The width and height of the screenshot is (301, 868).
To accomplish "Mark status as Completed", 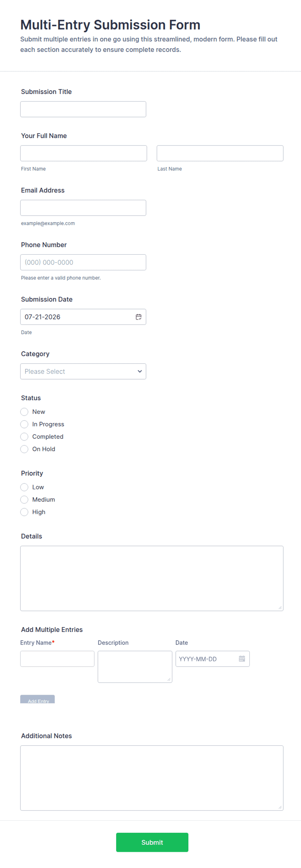I will 24,437.
